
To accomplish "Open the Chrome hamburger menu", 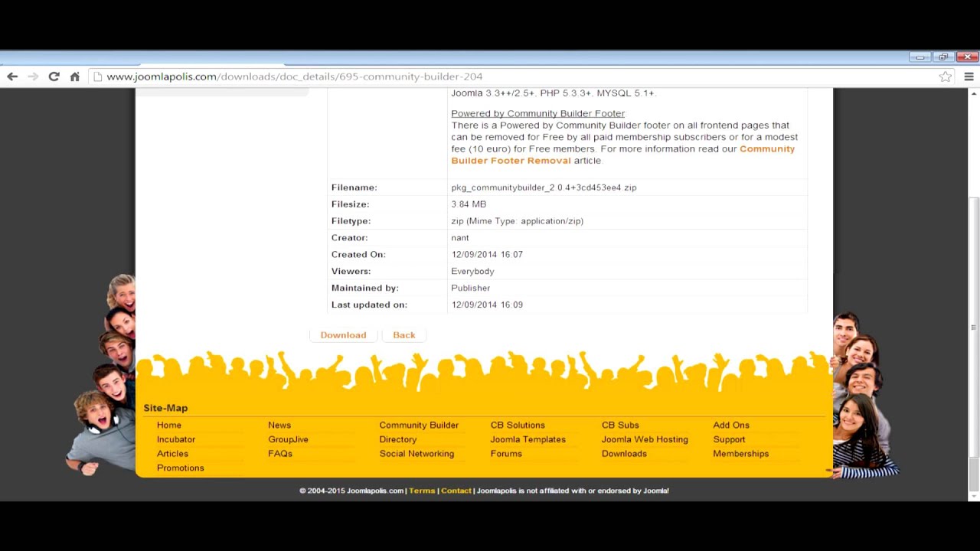I will coord(969,77).
